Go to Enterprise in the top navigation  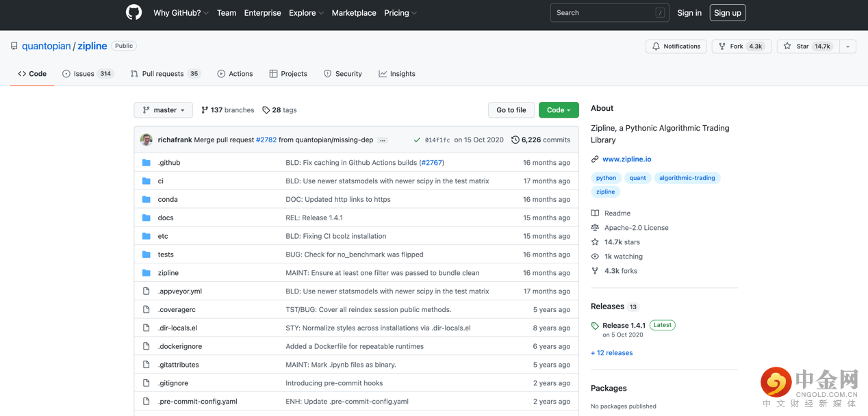click(x=263, y=13)
